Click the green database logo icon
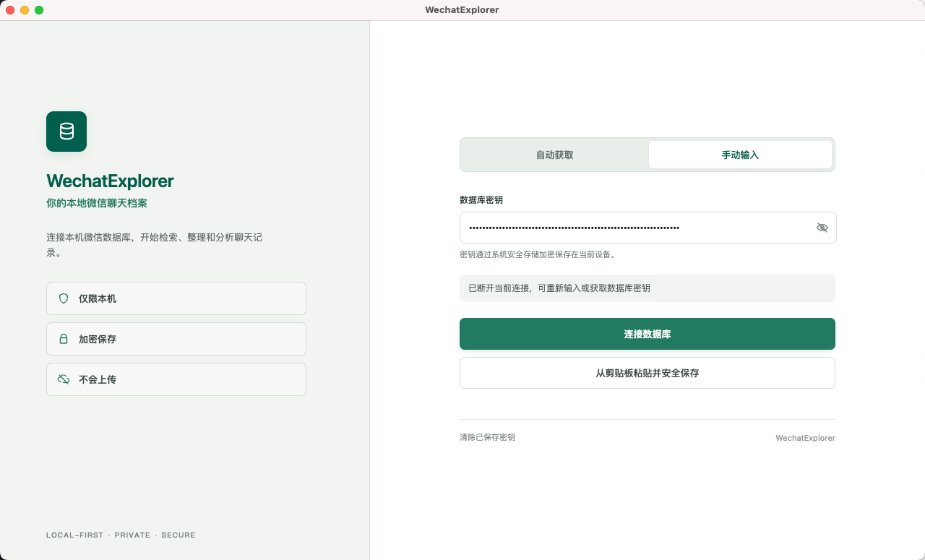 tap(66, 132)
